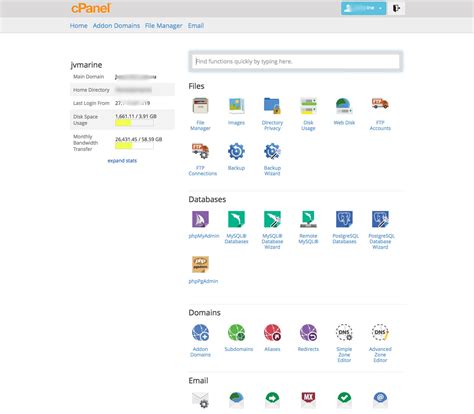The width and height of the screenshot is (474, 414).
Task: Click the Domains section heading
Action: point(204,313)
